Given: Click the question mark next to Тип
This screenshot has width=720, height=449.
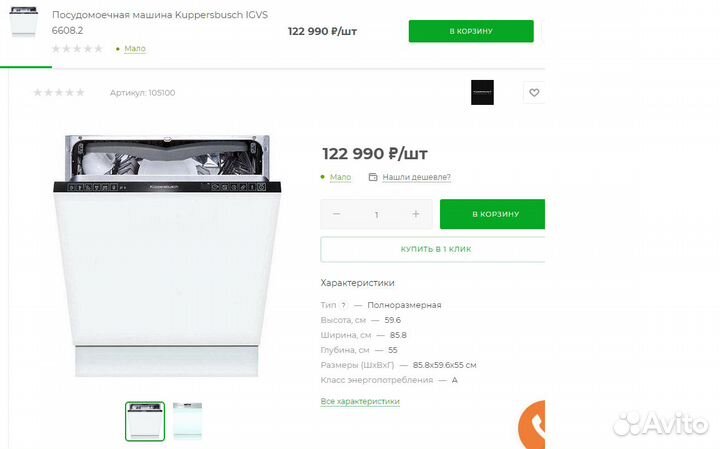Looking at the screenshot, I should click(x=343, y=305).
